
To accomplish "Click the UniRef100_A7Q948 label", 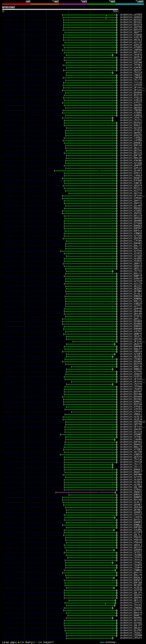I will click(x=131, y=35).
